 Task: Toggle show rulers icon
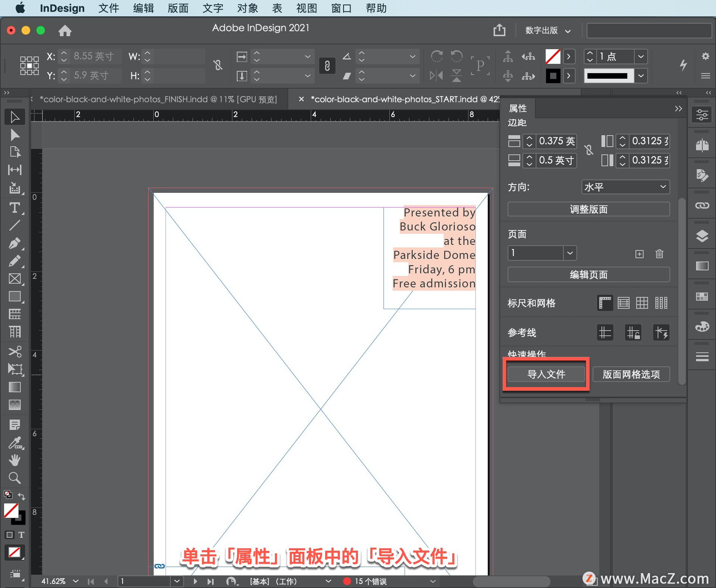click(605, 303)
